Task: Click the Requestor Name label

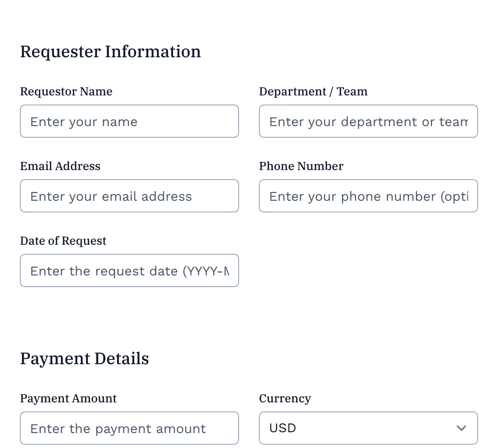Action: [x=66, y=91]
